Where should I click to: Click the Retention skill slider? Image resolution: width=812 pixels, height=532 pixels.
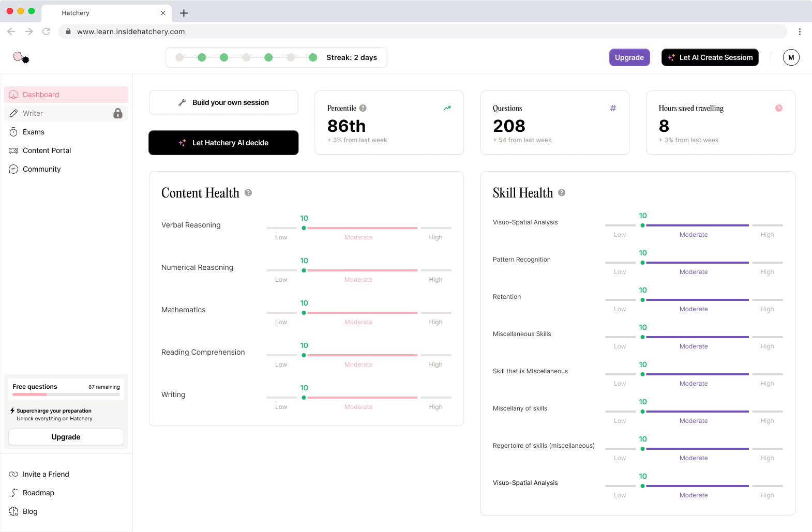pos(694,300)
